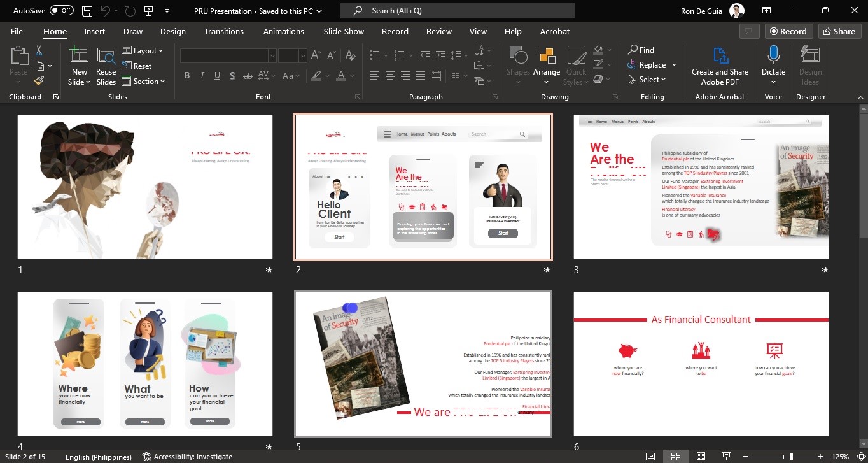Click the Reset button in Slides group
Image resolution: width=868 pixels, height=463 pixels.
(137, 66)
